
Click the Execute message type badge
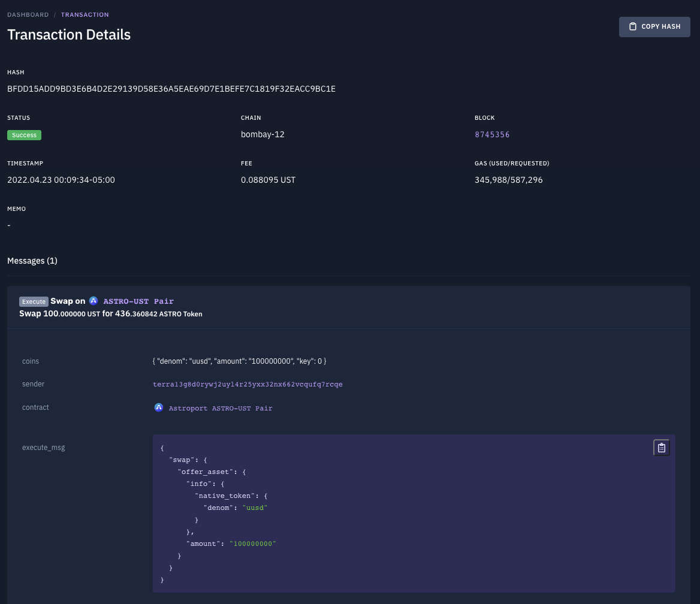pos(34,302)
